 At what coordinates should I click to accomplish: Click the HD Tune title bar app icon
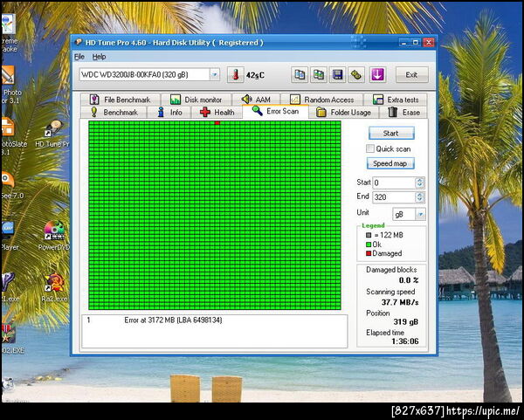tap(79, 42)
